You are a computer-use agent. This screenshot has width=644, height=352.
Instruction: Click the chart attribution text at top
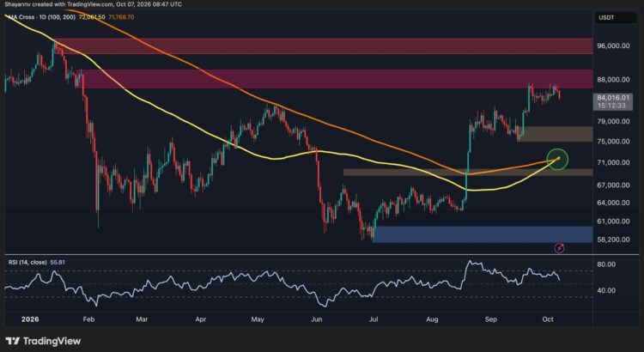point(94,4)
